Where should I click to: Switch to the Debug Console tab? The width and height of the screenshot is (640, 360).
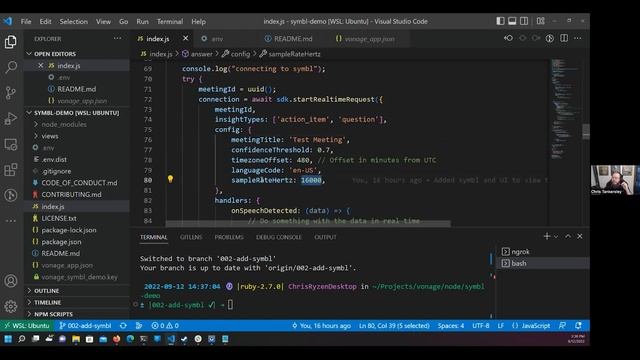click(x=279, y=237)
